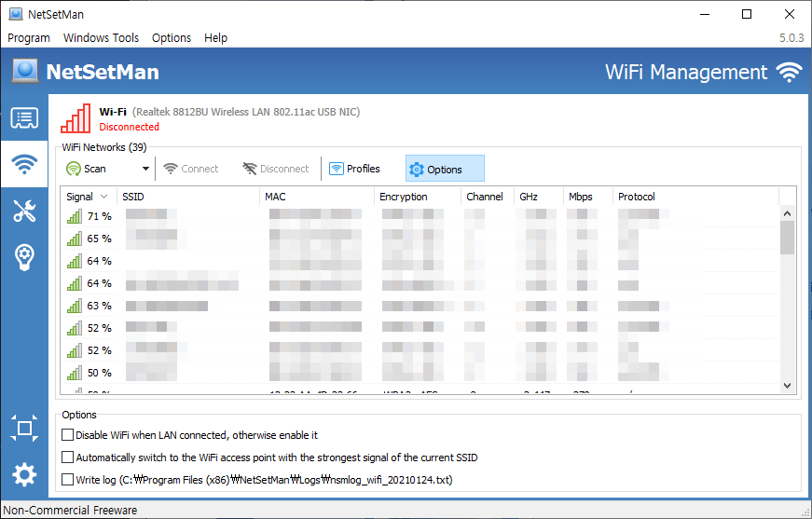The width and height of the screenshot is (812, 519).
Task: Click signal bars icon for 71 % network
Action: click(74, 216)
